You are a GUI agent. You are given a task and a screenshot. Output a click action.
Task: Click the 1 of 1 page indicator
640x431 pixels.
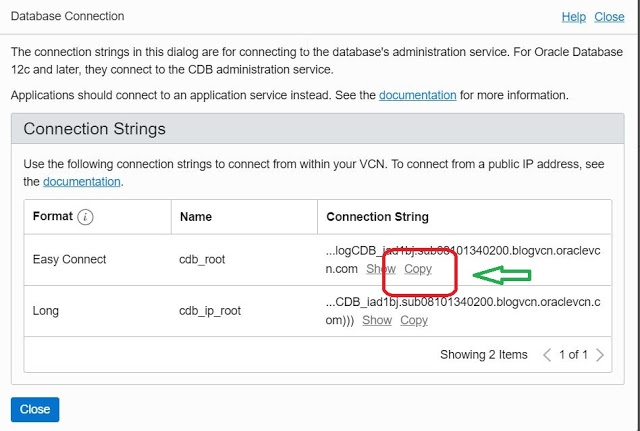click(x=573, y=355)
